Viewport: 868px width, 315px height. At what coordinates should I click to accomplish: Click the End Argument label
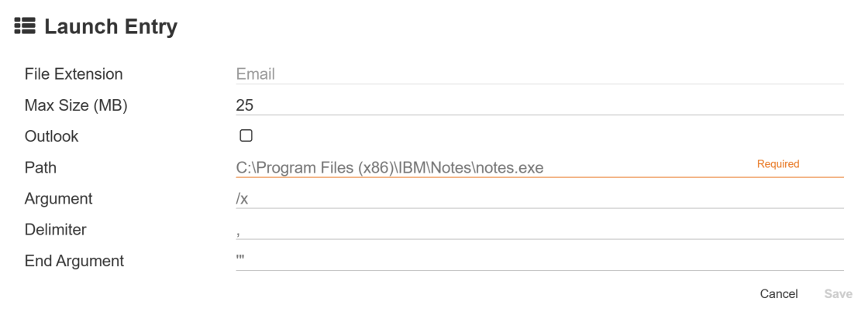[74, 261]
